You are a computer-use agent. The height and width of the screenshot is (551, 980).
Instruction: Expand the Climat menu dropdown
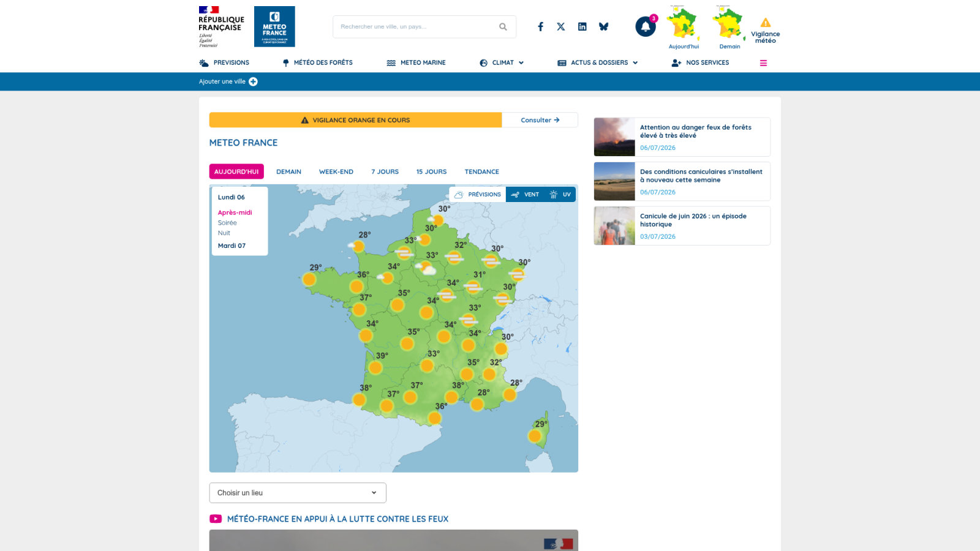click(502, 63)
